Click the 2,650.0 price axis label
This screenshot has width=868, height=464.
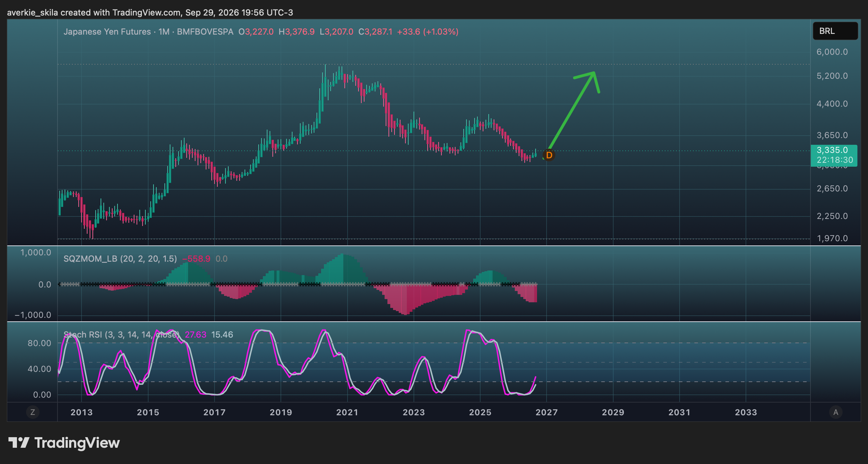pyautogui.click(x=832, y=189)
